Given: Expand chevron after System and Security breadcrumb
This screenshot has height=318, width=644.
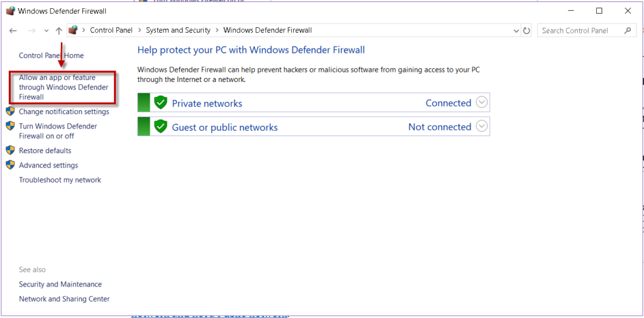Looking at the screenshot, I should tap(217, 30).
